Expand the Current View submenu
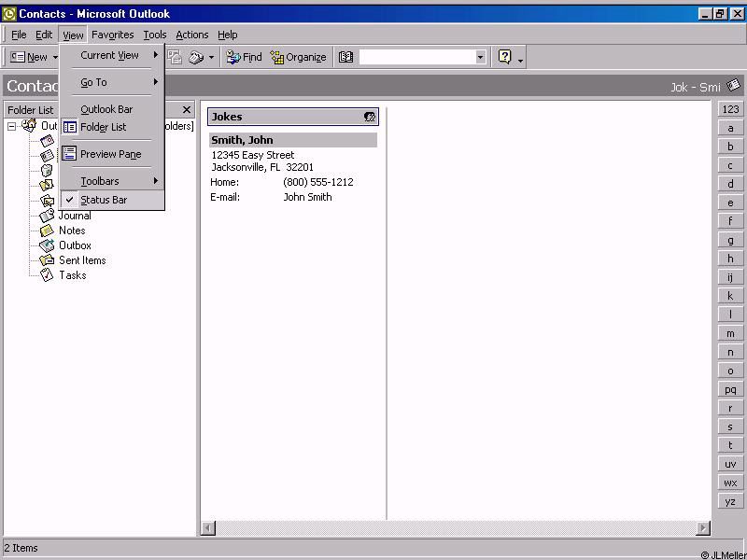The height and width of the screenshot is (560, 747). [x=112, y=55]
